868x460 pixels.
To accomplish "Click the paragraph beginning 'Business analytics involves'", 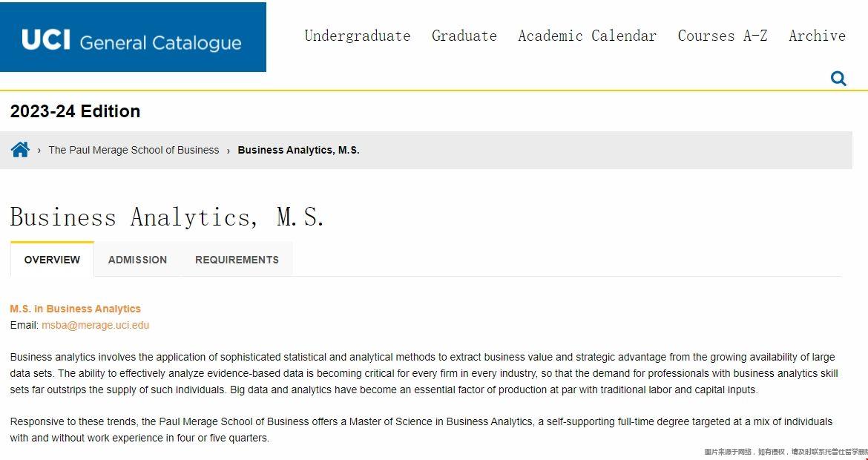I will pyautogui.click(x=424, y=373).
